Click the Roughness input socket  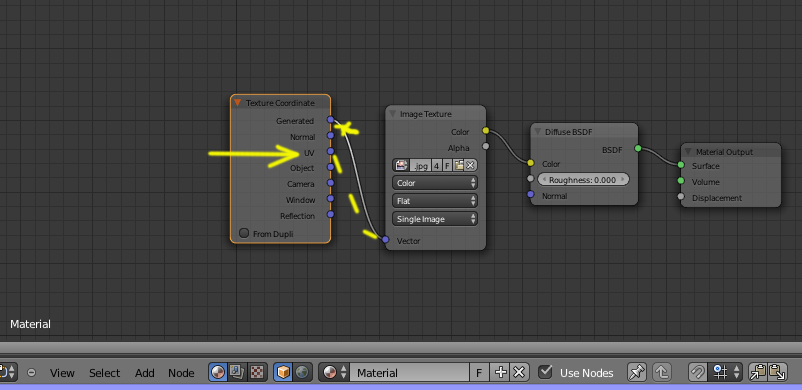pyautogui.click(x=530, y=179)
